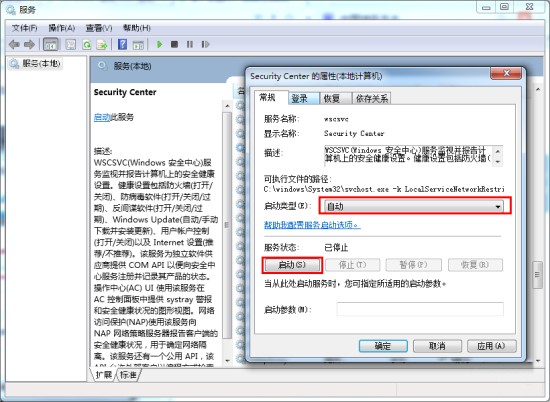Click the disabled 停止(T) button
550x402 pixels.
click(x=353, y=265)
